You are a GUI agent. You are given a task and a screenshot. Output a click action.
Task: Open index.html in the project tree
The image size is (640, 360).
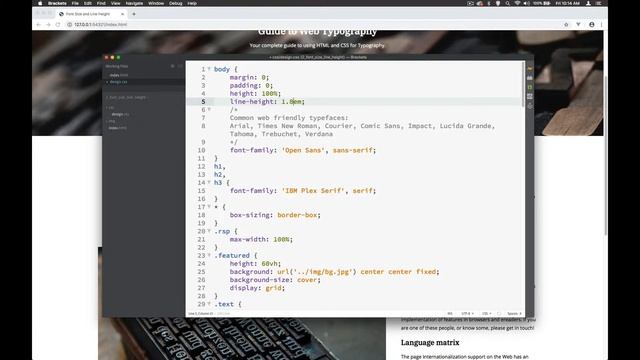pyautogui.click(x=118, y=128)
